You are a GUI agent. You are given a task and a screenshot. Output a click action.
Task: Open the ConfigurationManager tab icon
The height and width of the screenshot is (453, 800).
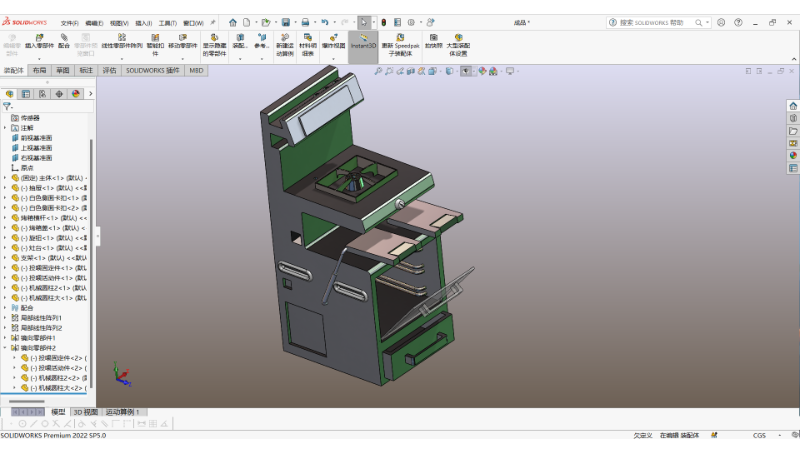(42, 94)
